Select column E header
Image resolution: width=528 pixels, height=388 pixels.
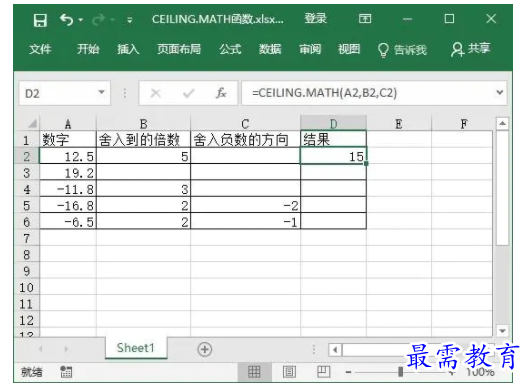click(399, 124)
